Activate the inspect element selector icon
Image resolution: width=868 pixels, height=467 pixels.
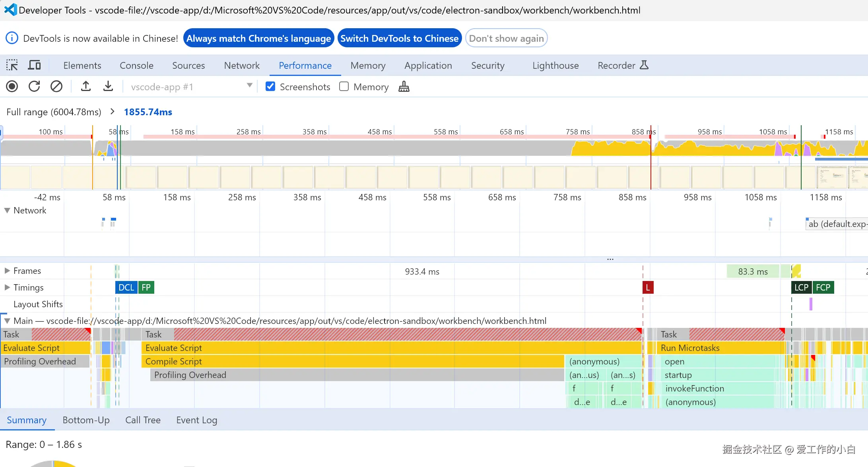click(x=12, y=65)
